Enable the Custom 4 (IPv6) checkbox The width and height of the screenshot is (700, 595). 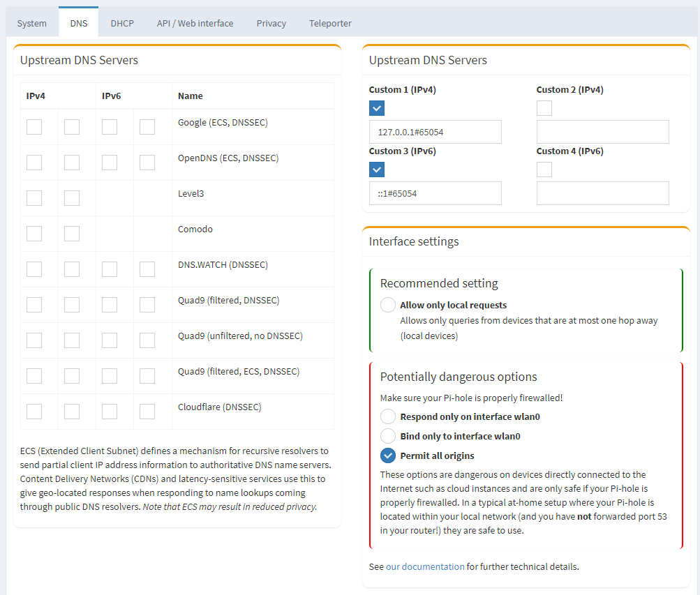point(544,170)
